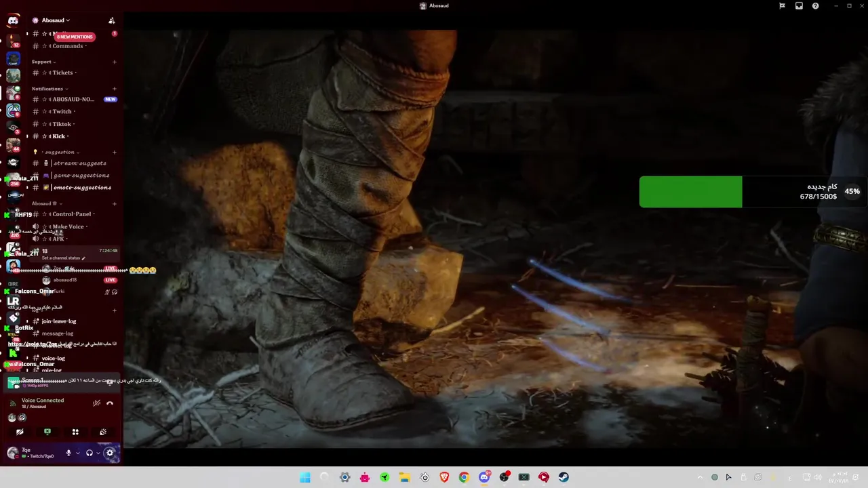The height and width of the screenshot is (488, 868).
Task: Open the invite people icon beside Abosaud
Action: tap(112, 20)
